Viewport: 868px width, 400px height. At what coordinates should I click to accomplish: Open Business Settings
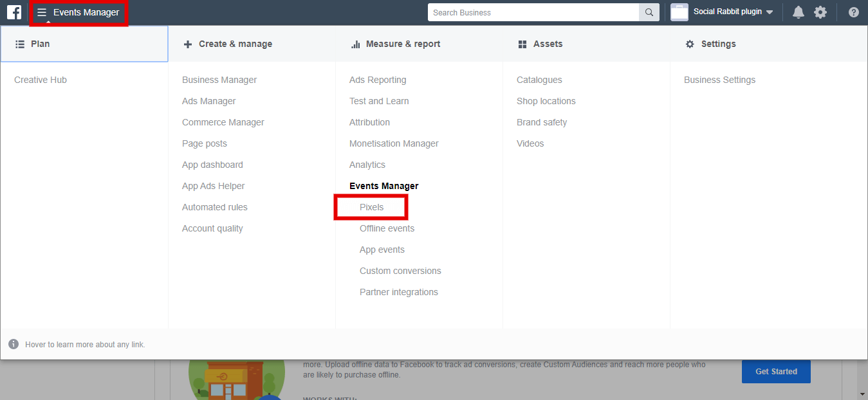pos(719,80)
